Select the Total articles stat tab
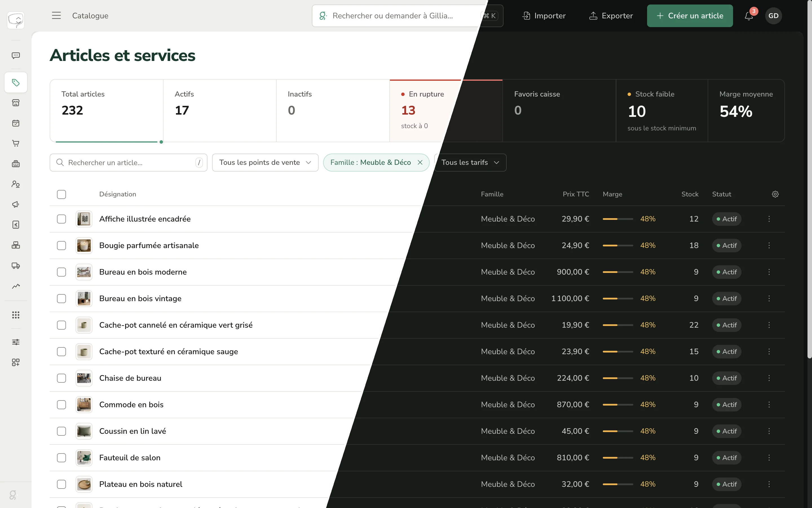 [x=106, y=111]
